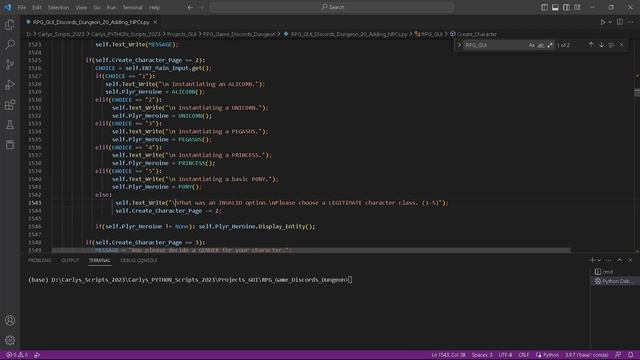Image resolution: width=640 pixels, height=360 pixels.
Task: Click the Carlys_Scripts_2023 breadcrumb folder
Action: click(x=61, y=34)
